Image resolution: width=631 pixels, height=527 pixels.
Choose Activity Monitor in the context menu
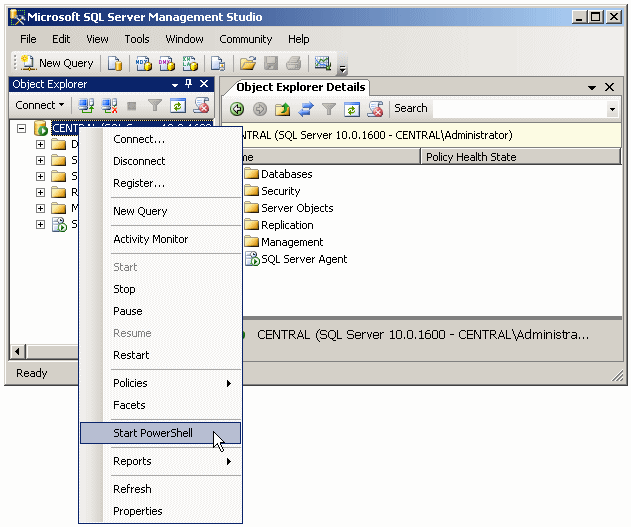(161, 239)
